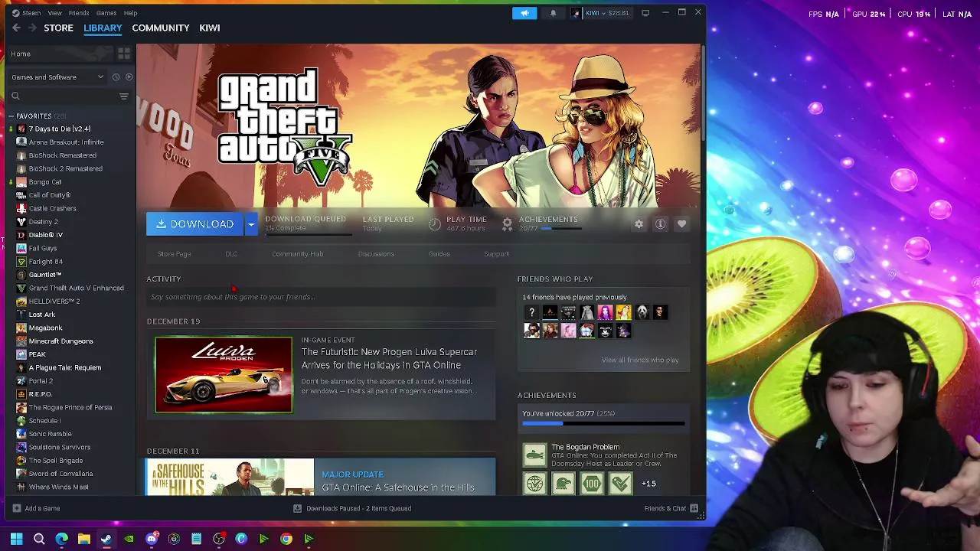
Task: Click the activity comment input box
Action: coord(322,297)
